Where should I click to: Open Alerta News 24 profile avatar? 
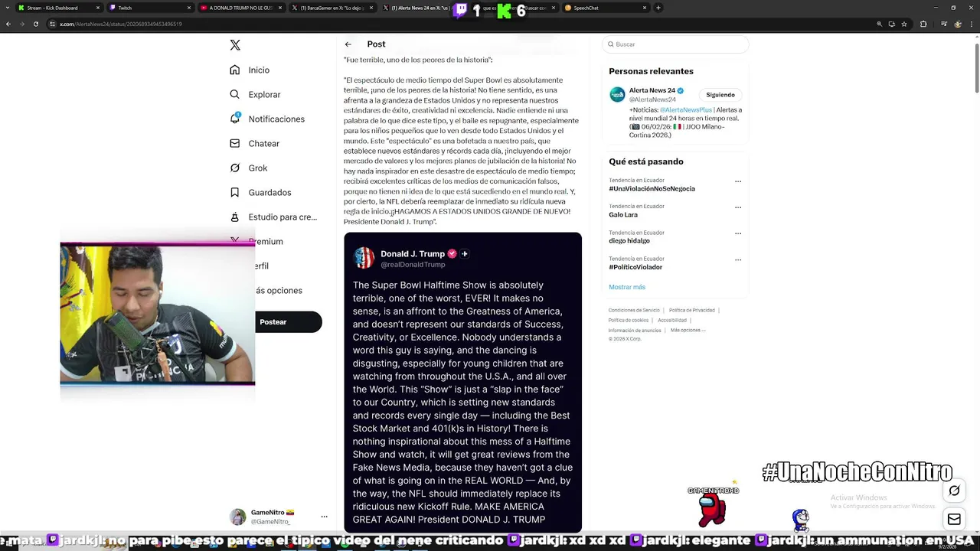pos(617,95)
